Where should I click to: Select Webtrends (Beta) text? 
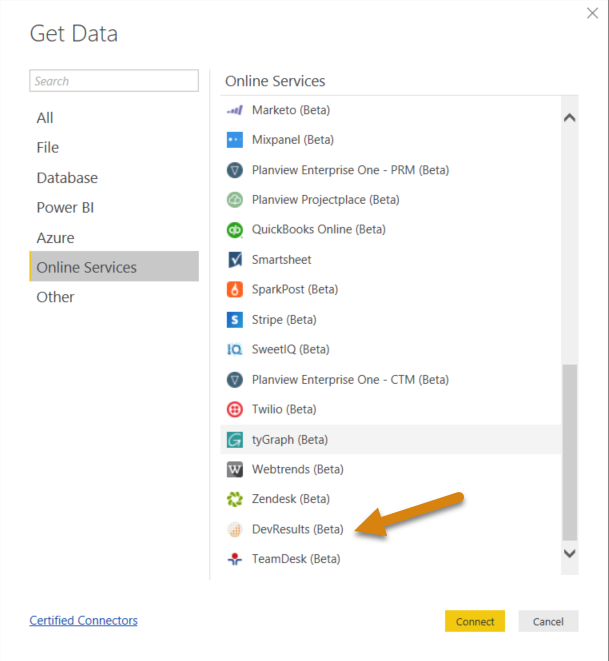point(298,470)
